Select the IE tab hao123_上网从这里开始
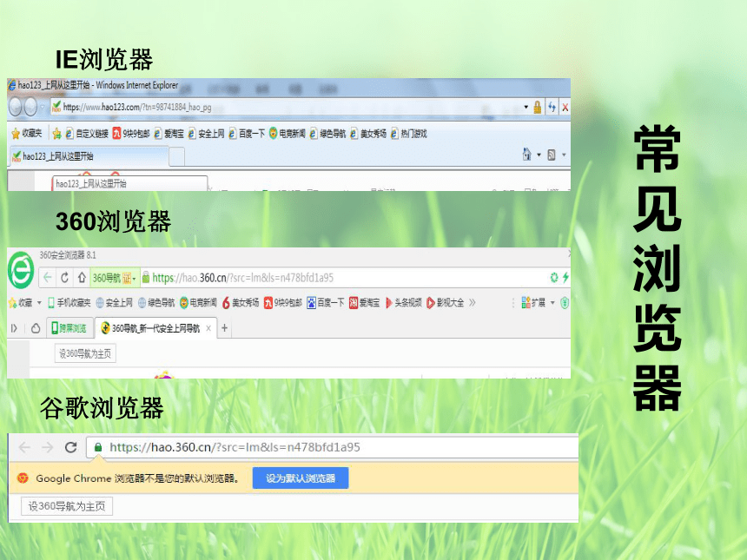The width and height of the screenshot is (747, 560). coord(89,156)
